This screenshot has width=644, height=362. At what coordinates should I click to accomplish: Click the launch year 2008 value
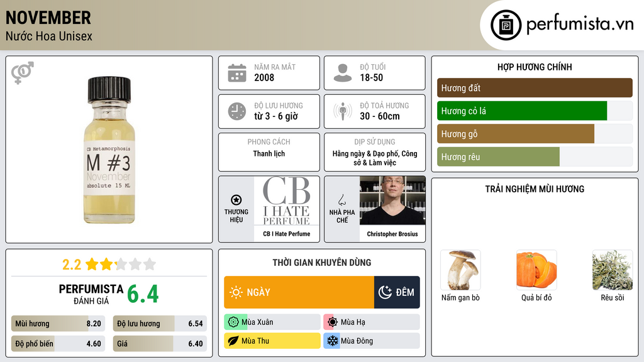point(264,77)
